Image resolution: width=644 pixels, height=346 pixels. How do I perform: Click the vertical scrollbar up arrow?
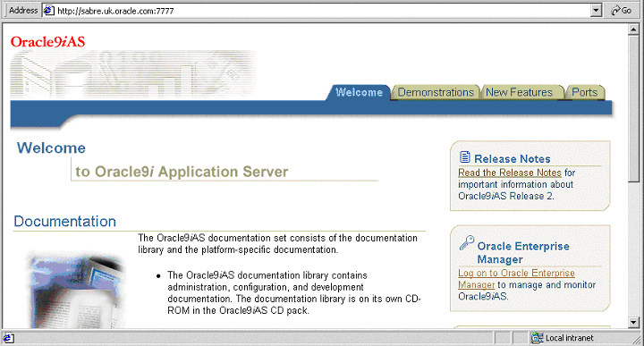point(633,30)
